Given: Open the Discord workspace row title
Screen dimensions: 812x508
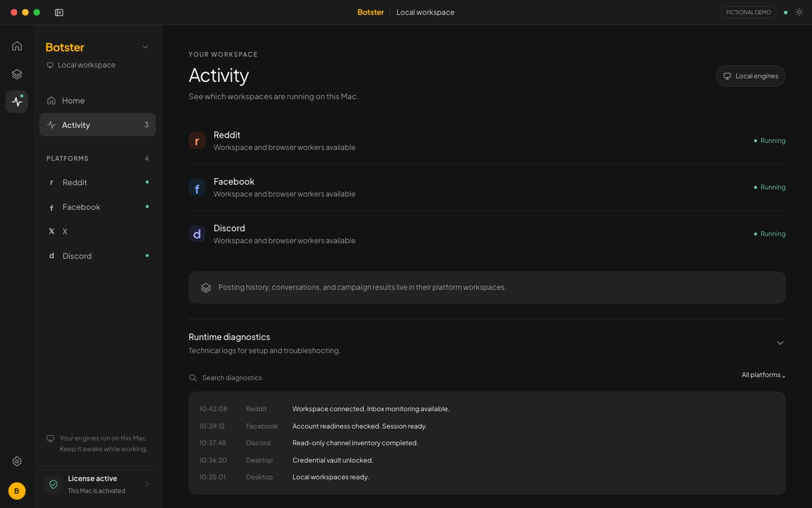Looking at the screenshot, I should pos(229,228).
